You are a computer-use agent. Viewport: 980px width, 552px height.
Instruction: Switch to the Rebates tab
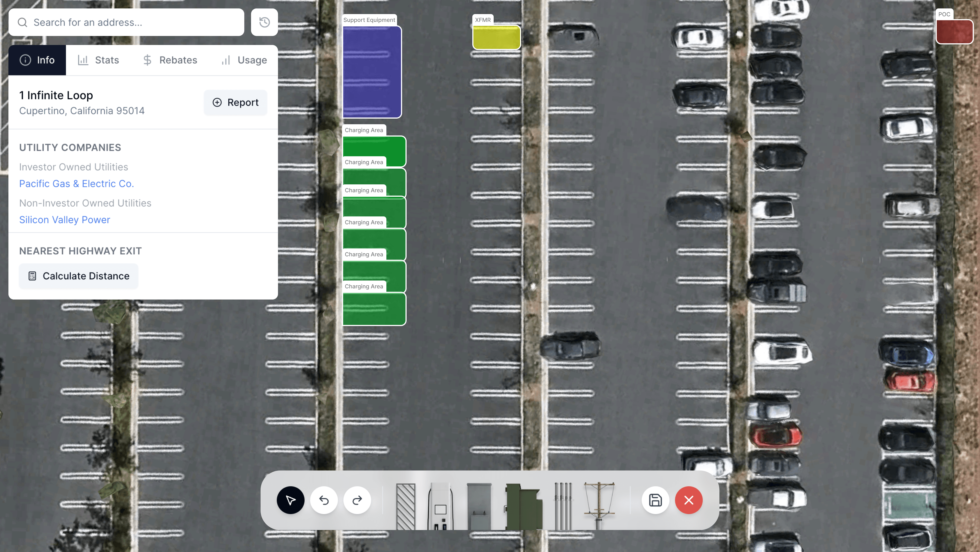(170, 60)
